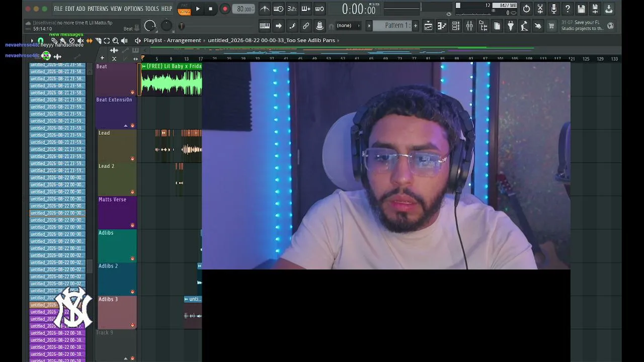The image size is (644, 362).
Task: Open the OPTIONS menu
Action: pos(133,9)
